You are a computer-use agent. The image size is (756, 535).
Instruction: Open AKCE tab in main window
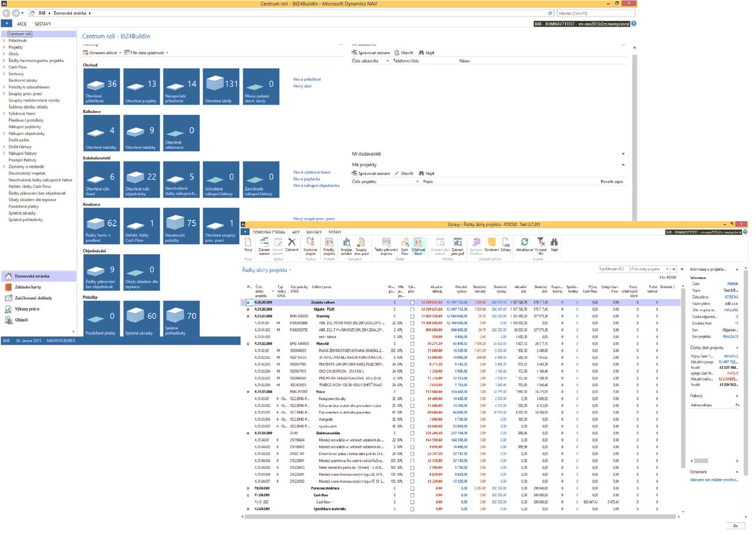pyautogui.click(x=21, y=24)
